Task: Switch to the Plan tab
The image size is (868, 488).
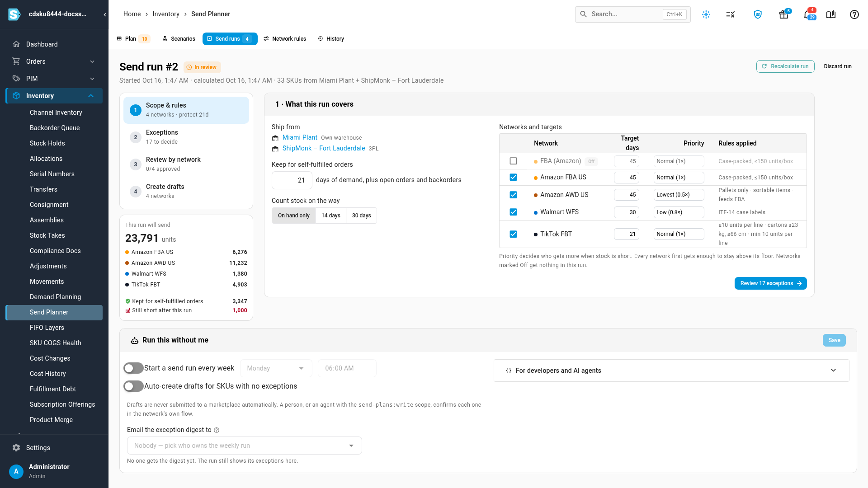Action: pos(133,39)
